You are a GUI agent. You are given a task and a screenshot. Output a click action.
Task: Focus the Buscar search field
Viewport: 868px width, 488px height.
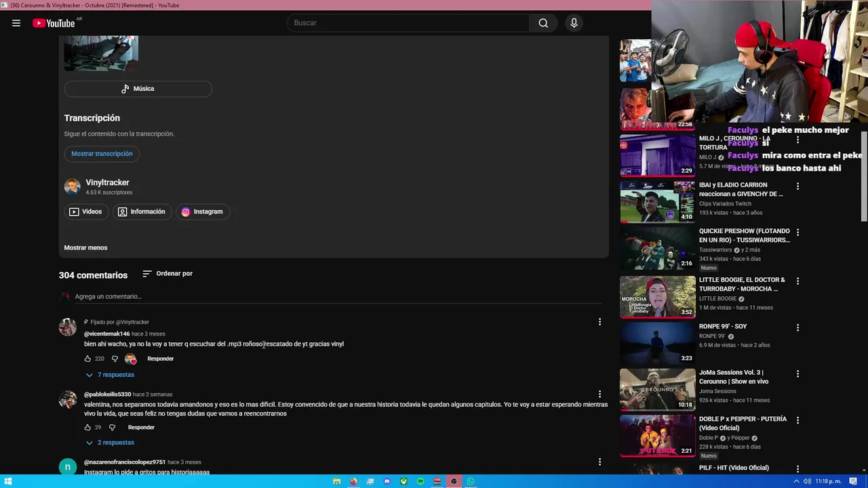click(408, 23)
